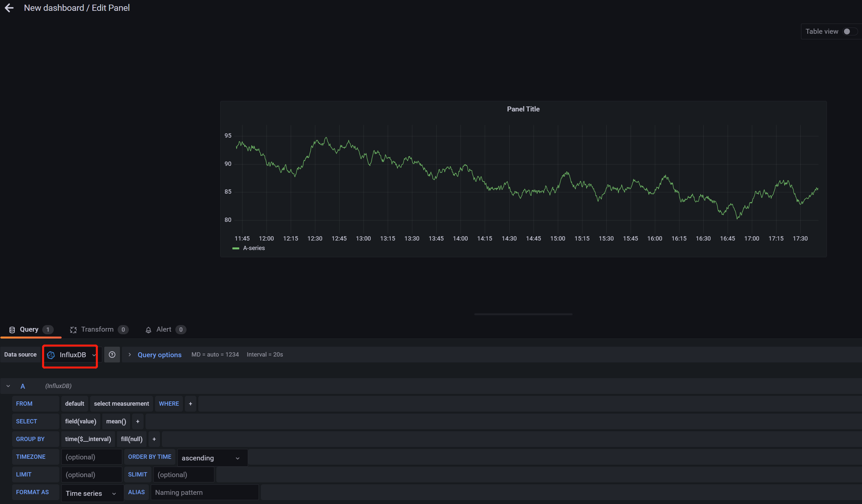
Task: Open the ascending order dropdown
Action: (212, 458)
